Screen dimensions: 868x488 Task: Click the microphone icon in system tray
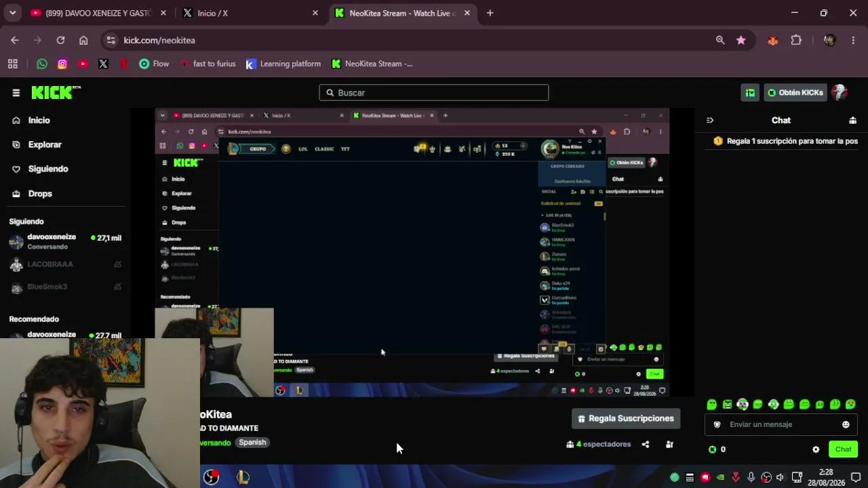[751, 477]
